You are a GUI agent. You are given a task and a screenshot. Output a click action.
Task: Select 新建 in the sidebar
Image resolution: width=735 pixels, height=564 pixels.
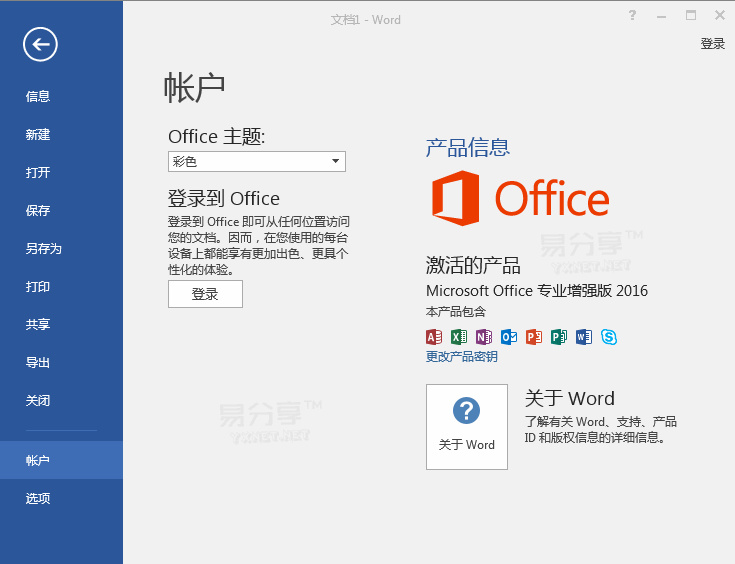click(38, 135)
